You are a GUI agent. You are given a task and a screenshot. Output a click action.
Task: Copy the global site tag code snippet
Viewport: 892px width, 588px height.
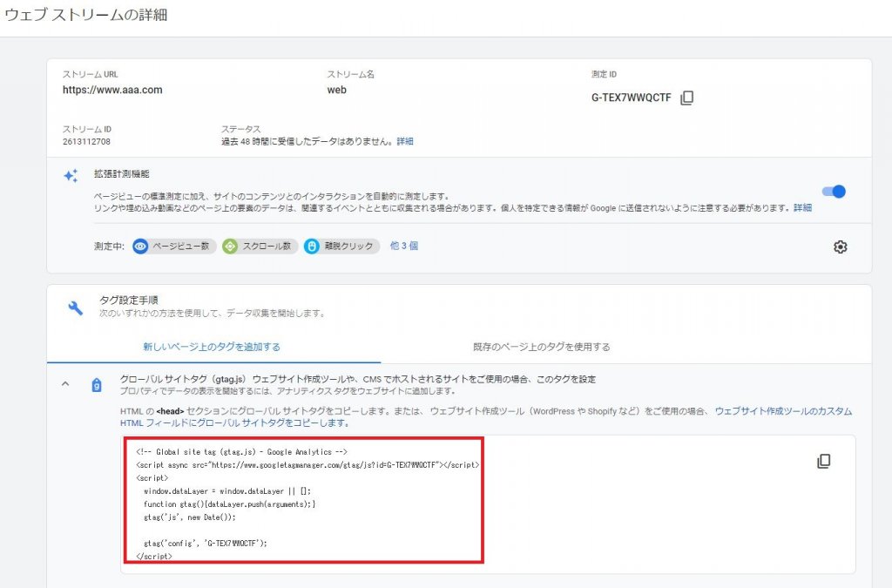pyautogui.click(x=823, y=461)
